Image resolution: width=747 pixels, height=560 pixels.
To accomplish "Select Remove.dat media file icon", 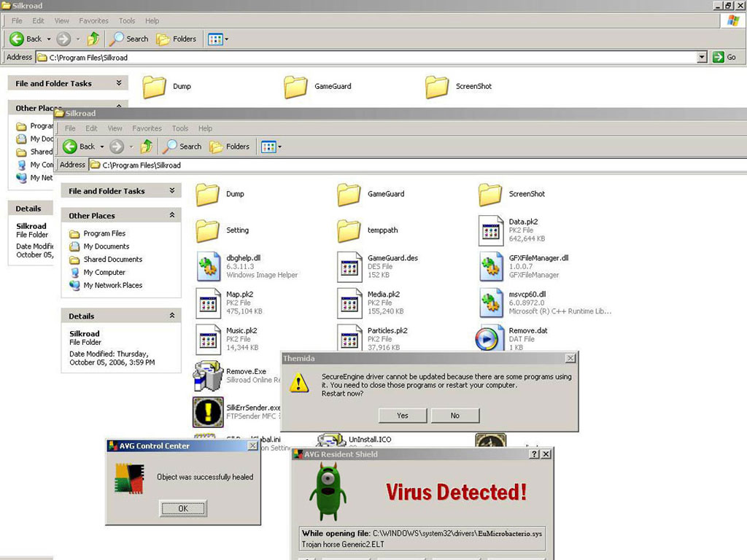I will tap(489, 338).
